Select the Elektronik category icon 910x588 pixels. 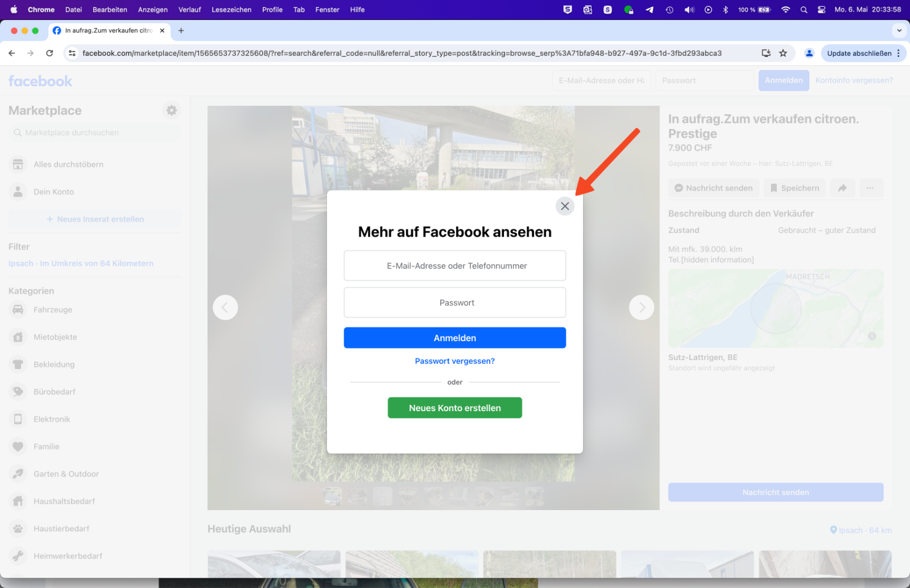(18, 419)
